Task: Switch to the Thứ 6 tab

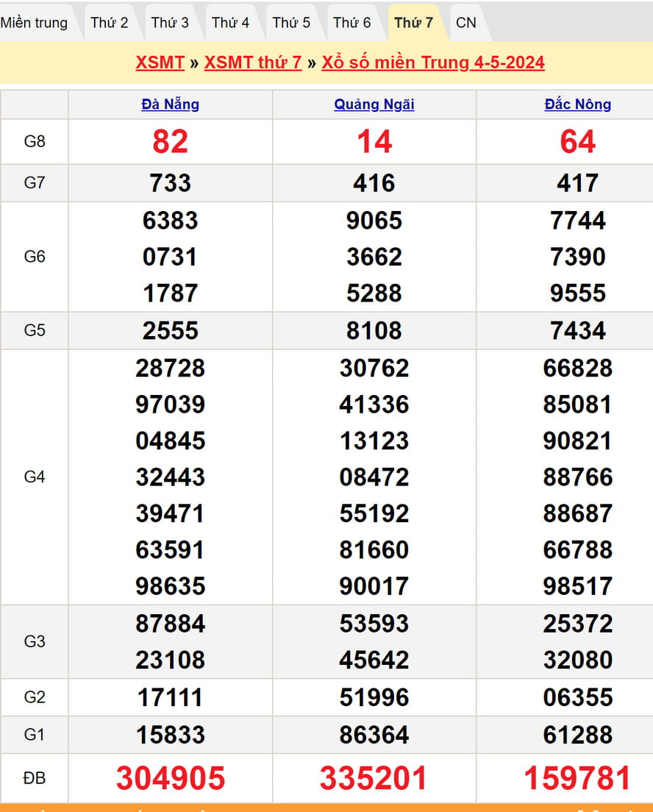Action: click(x=352, y=23)
